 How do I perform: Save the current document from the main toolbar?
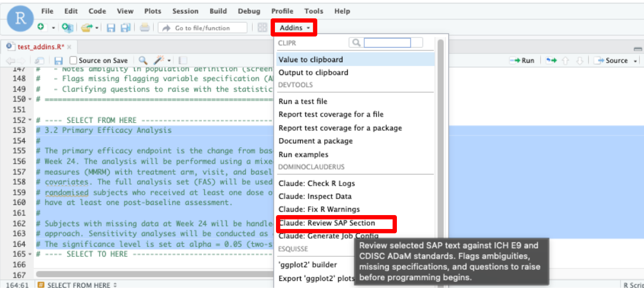coord(111,28)
